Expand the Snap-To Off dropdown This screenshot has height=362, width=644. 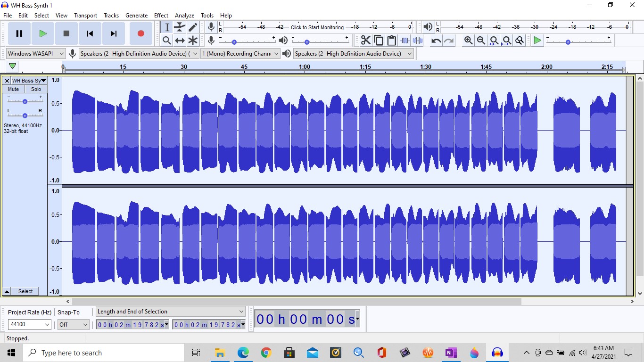click(x=73, y=324)
